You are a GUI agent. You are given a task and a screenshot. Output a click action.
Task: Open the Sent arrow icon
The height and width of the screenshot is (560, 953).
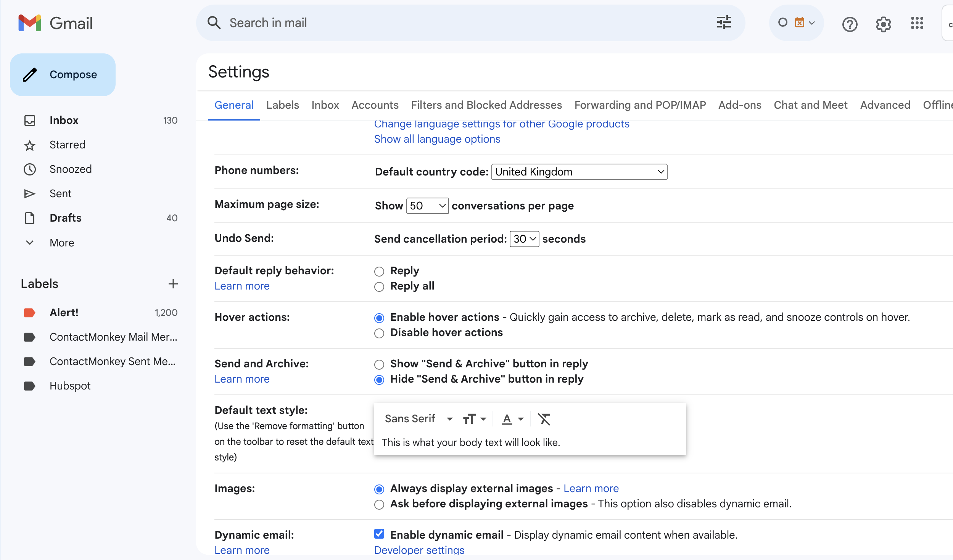point(30,193)
